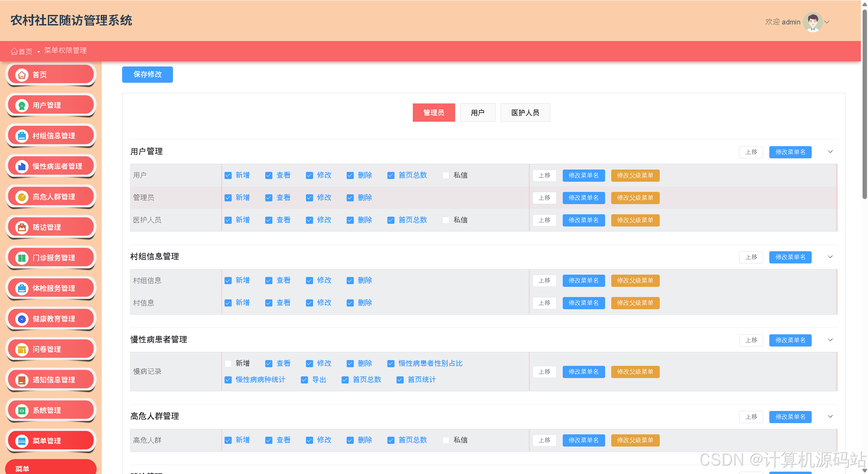Toggle 慢性病患者性别占比 checkbox
The image size is (868, 474).
(391, 363)
